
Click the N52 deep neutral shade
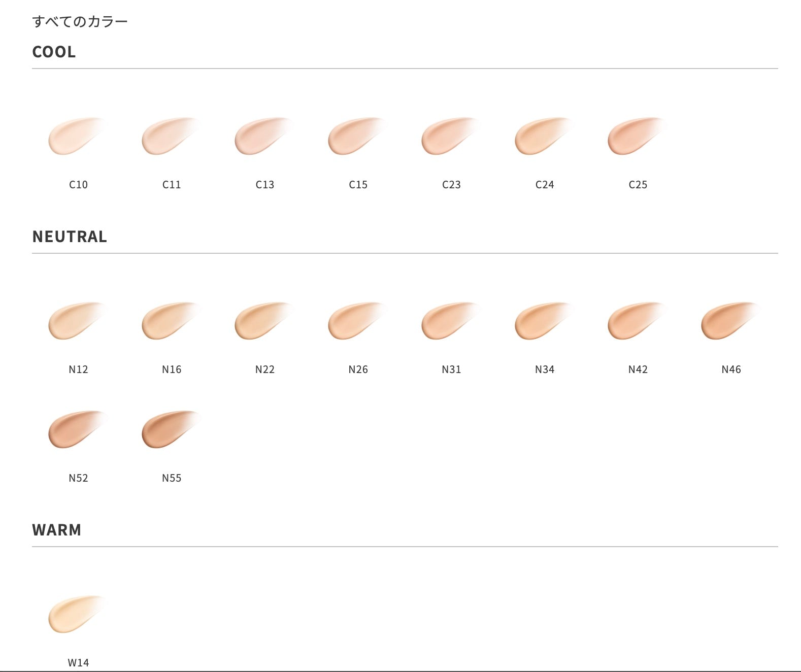click(x=74, y=430)
